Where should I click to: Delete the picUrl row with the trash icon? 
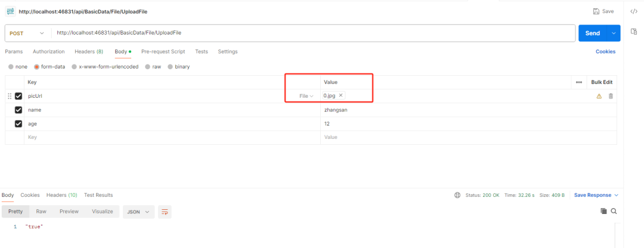(x=611, y=96)
